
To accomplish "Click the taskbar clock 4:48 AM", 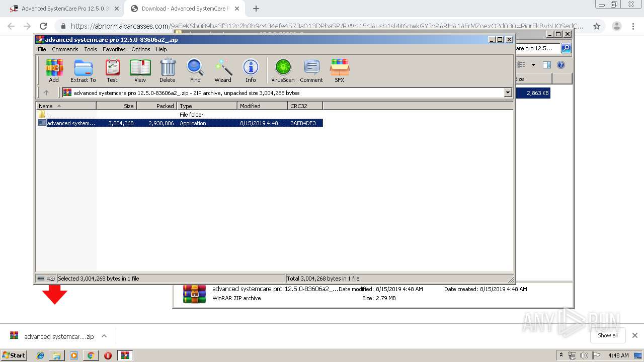I will tap(618, 355).
